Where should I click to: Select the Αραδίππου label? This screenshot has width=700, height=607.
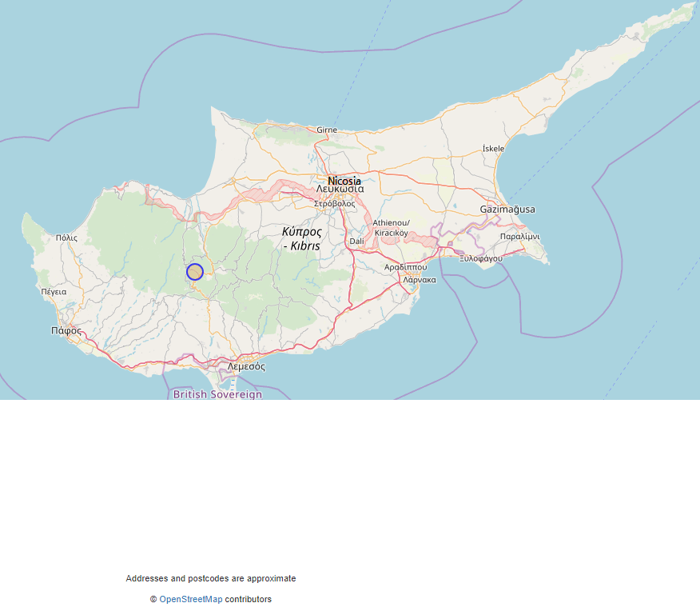click(x=405, y=267)
